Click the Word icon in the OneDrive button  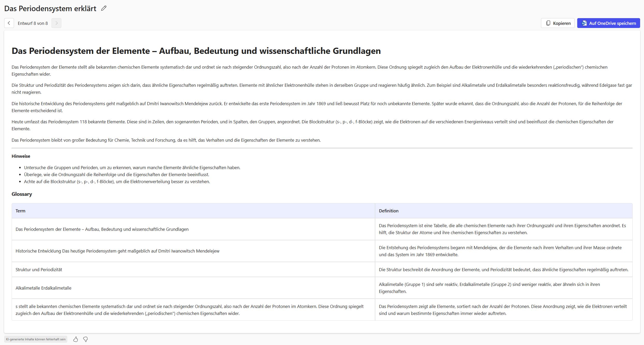(584, 23)
